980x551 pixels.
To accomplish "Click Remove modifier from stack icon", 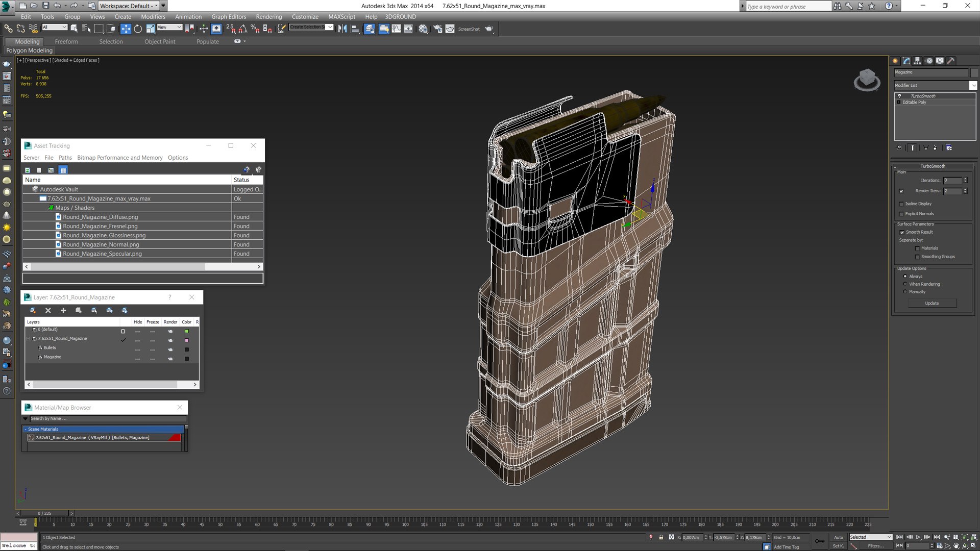I will click(935, 148).
